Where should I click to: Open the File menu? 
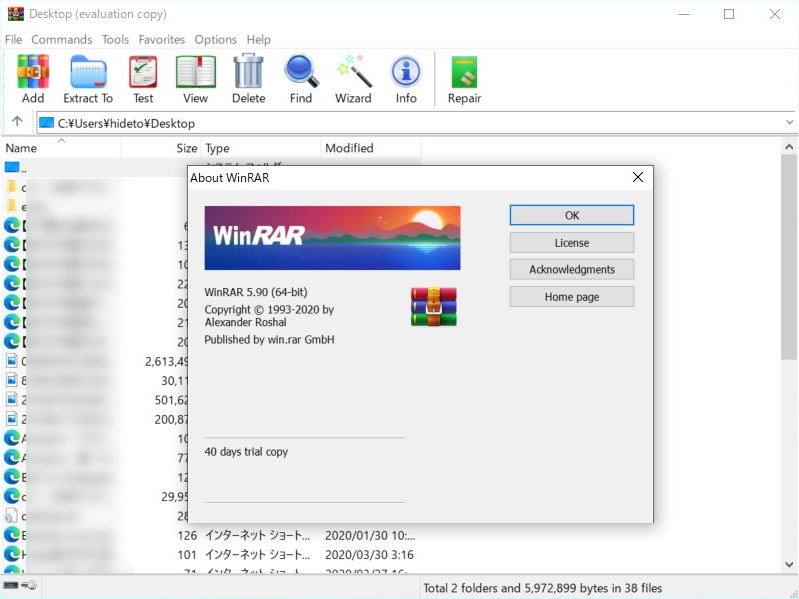coord(13,40)
